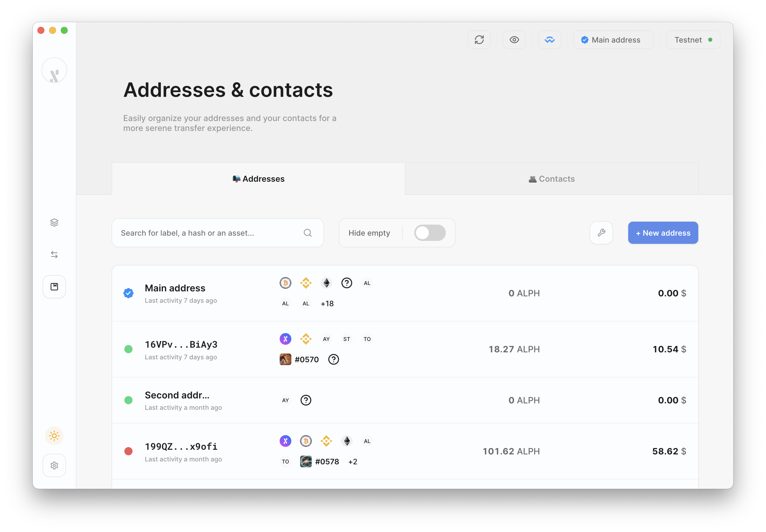Viewport: 766px width, 532px height.
Task: Toggle the Hide empty switch
Action: pyautogui.click(x=430, y=233)
